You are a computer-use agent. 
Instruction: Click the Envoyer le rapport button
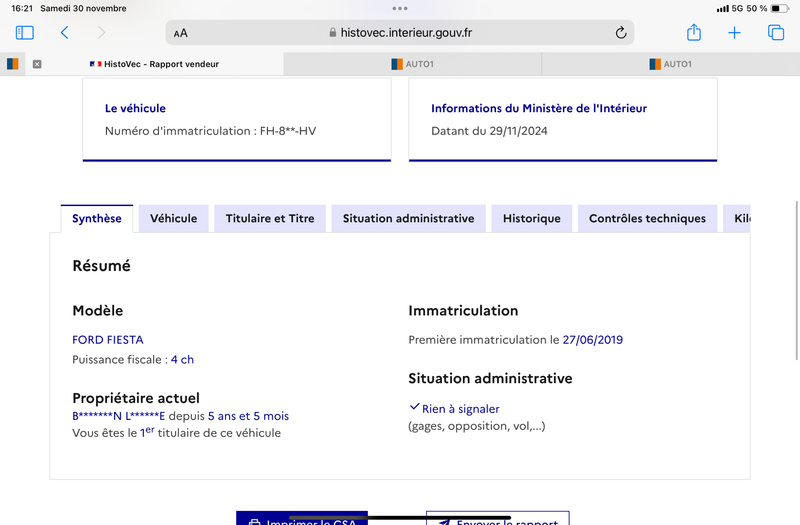(497, 518)
